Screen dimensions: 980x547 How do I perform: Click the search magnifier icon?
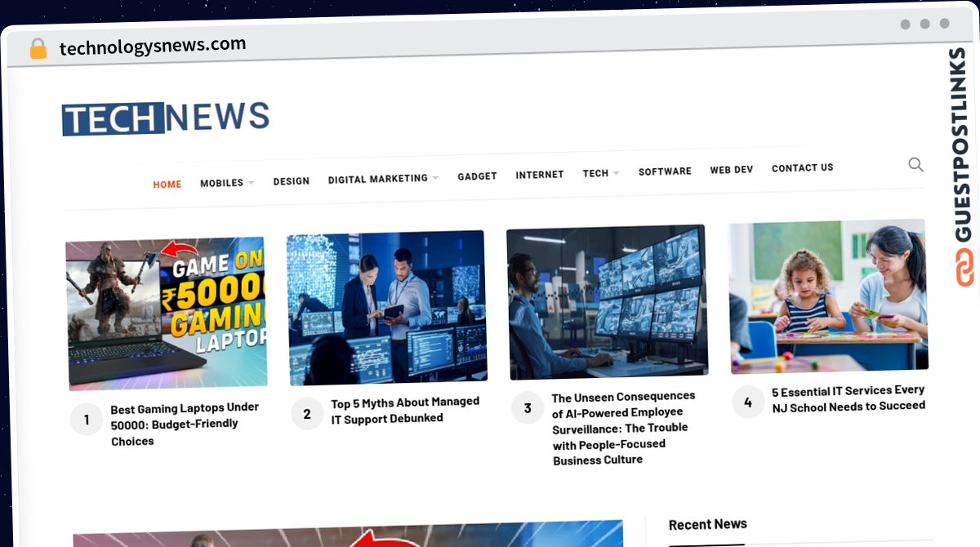pos(915,165)
